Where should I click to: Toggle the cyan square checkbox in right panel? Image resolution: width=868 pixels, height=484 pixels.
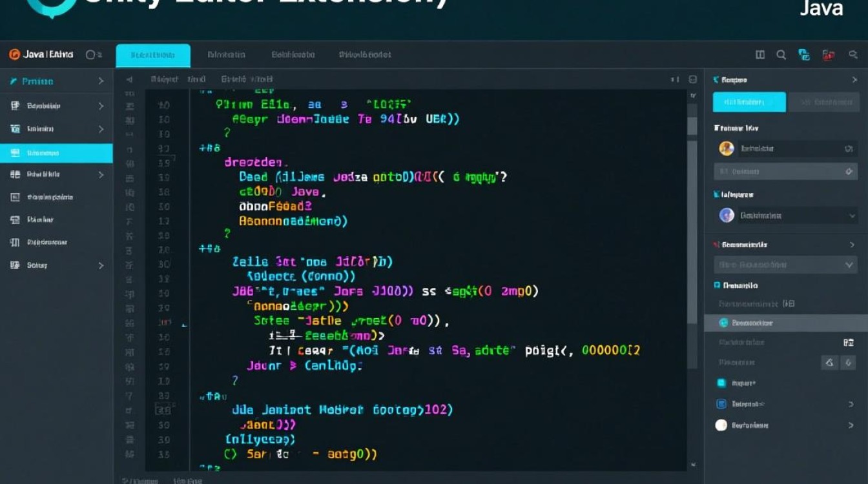tap(721, 383)
